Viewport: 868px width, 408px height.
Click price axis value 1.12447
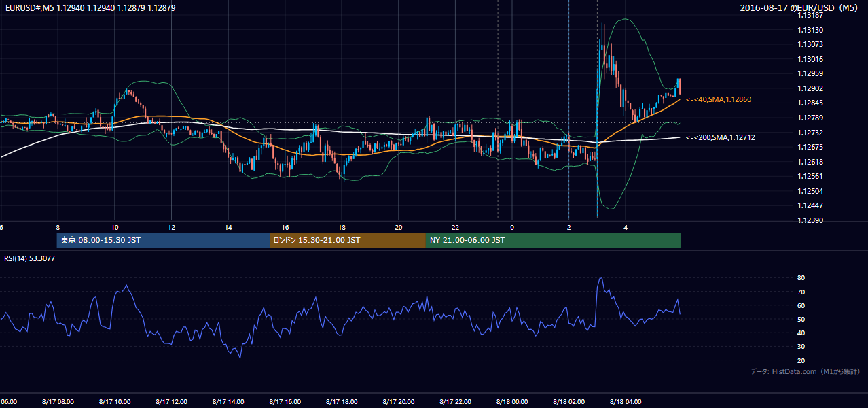(x=810, y=205)
